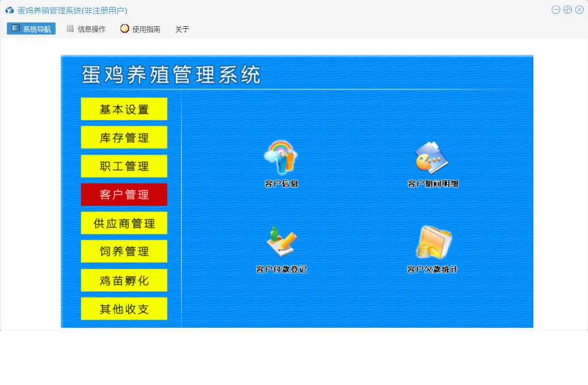This screenshot has width=588, height=385.
Task: Open the 使用指南 menu
Action: [x=141, y=29]
